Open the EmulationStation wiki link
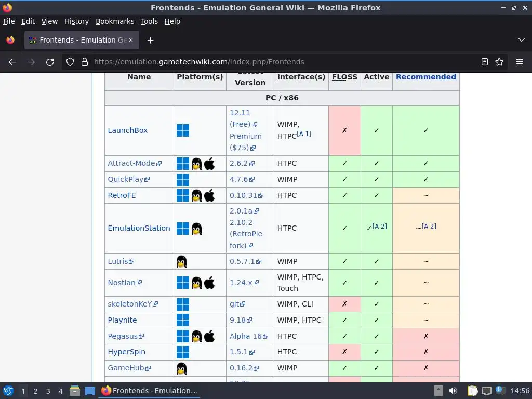The image size is (532, 399). point(139,228)
